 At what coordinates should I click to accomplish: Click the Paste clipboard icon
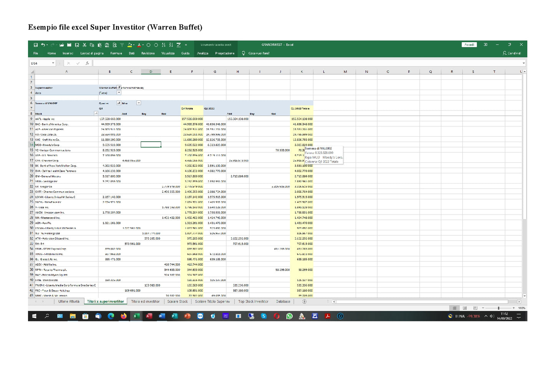click(x=99, y=45)
